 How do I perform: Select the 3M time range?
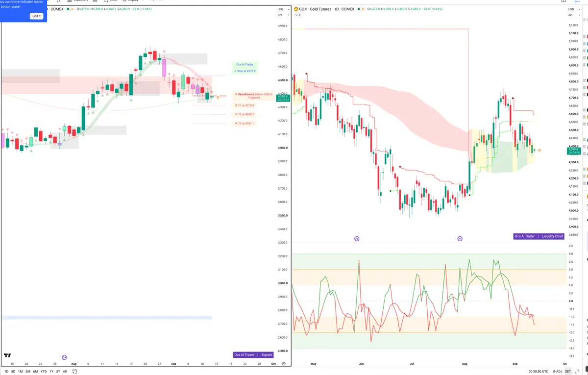point(28,372)
